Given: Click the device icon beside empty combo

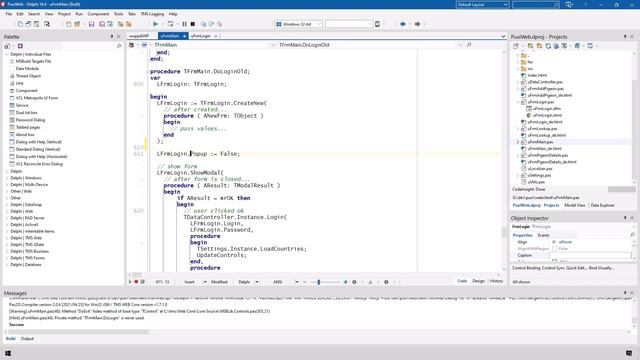Looking at the screenshot, I should 378,24.
